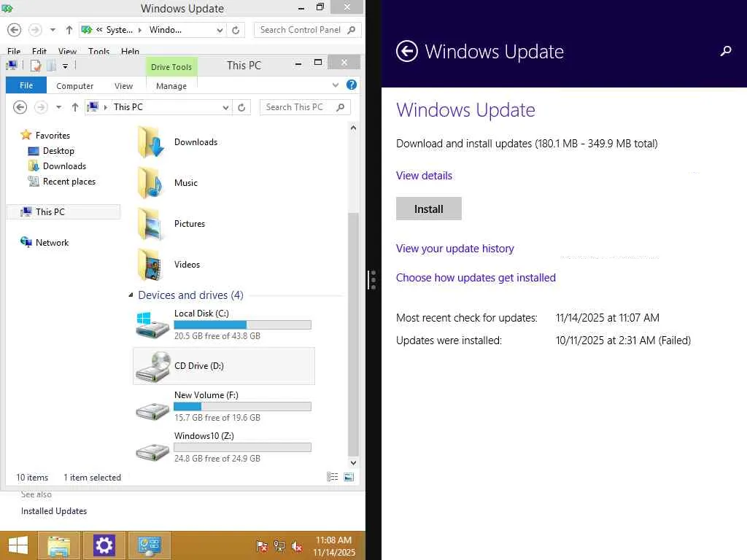Image resolution: width=747 pixels, height=560 pixels.
Task: Click up arrow in This PC navigation bar
Action: 75,107
